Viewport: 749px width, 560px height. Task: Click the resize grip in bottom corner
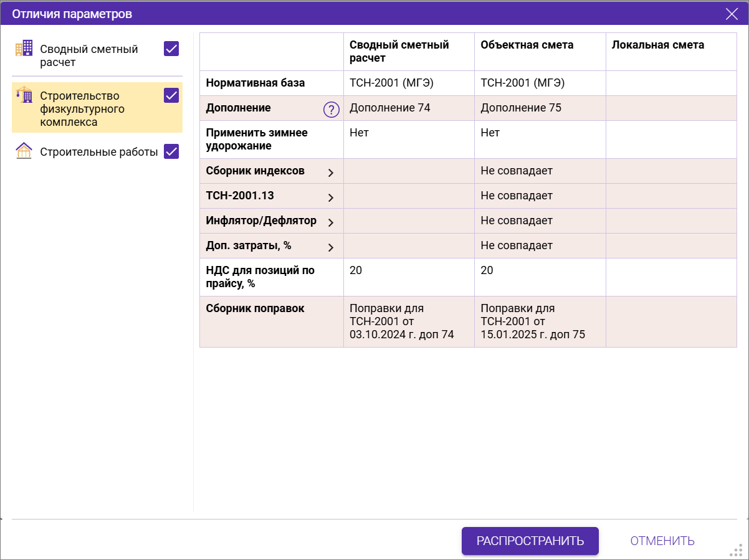(737, 550)
